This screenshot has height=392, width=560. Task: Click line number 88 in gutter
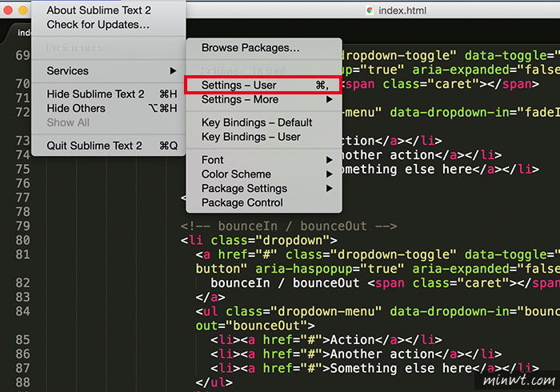pyautogui.click(x=22, y=382)
